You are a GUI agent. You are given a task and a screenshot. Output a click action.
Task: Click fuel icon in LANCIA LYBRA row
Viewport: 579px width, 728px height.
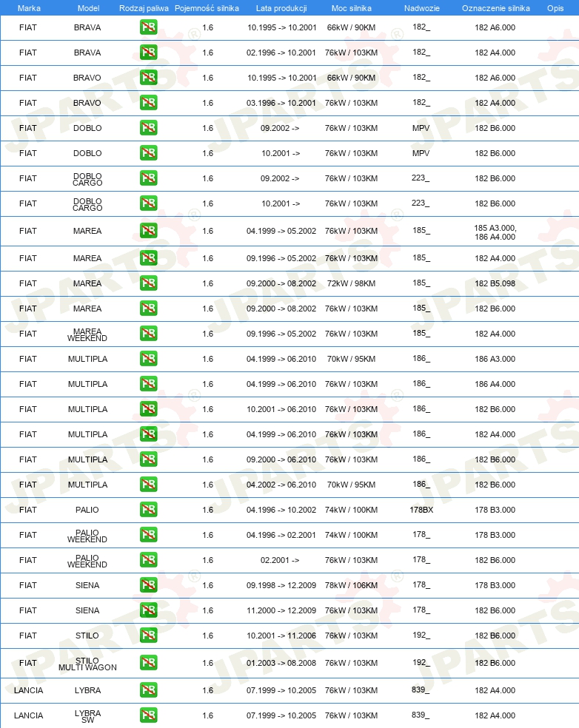[x=149, y=690]
